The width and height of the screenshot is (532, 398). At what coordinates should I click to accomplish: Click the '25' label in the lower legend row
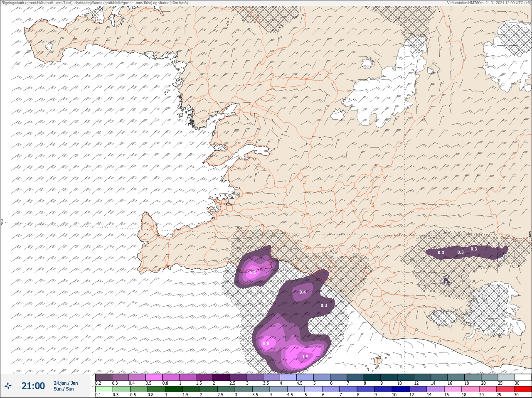click(x=499, y=395)
